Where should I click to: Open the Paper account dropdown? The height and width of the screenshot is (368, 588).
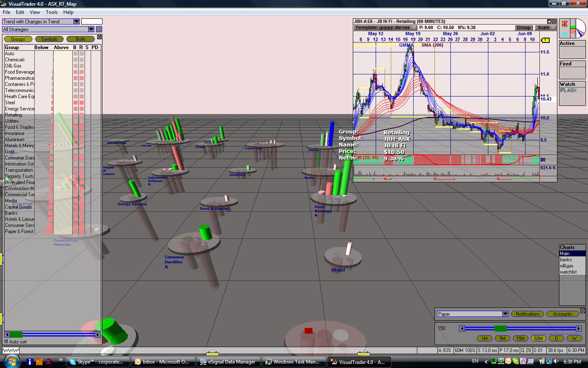[x=505, y=314]
